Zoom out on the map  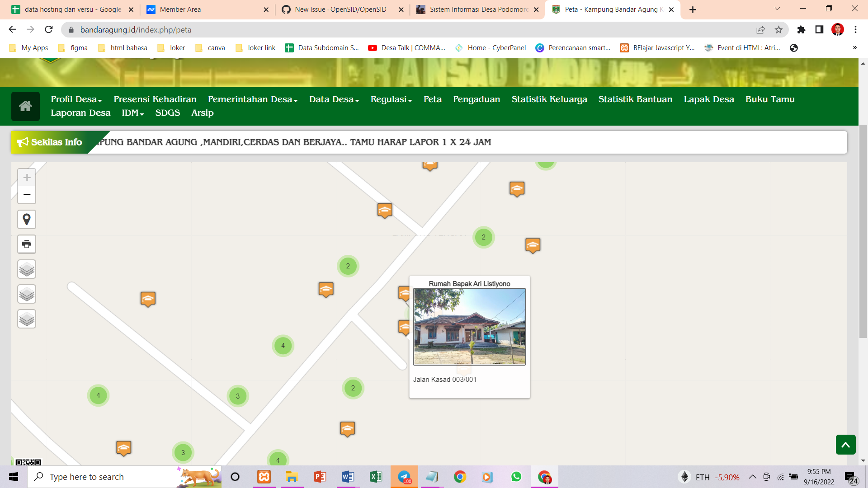(27, 195)
